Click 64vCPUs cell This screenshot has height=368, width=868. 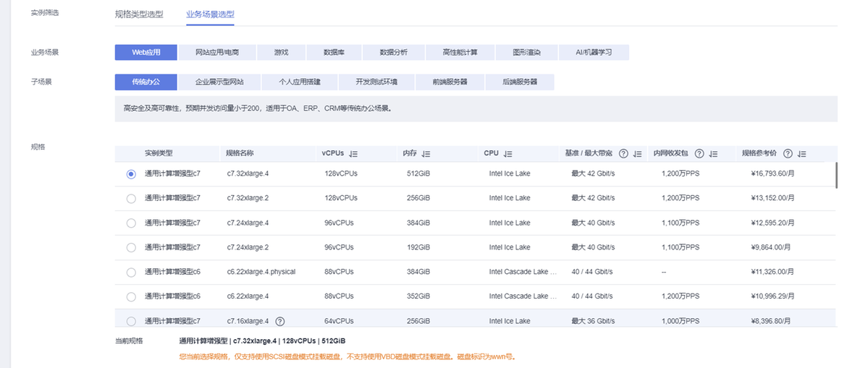click(339, 320)
